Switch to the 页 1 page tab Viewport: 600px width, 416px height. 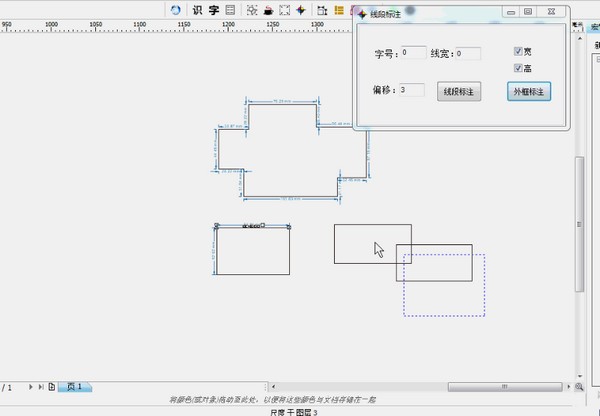76,387
